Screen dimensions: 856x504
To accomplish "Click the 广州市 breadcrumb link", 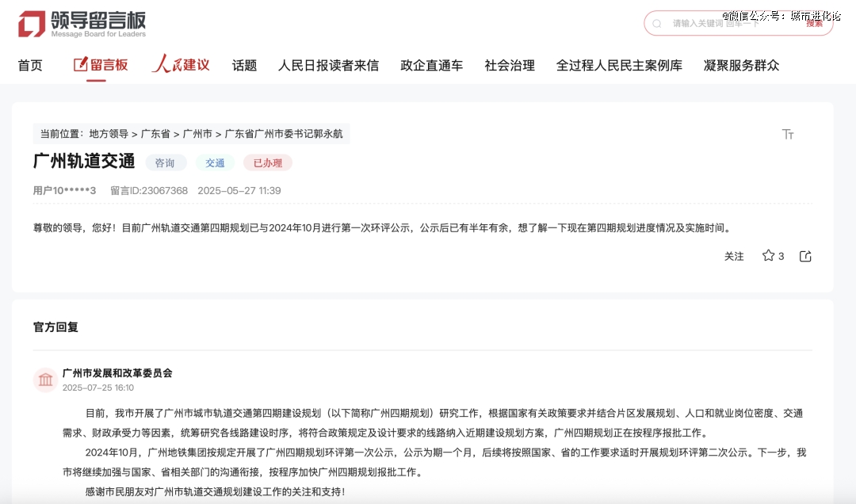I will point(197,134).
